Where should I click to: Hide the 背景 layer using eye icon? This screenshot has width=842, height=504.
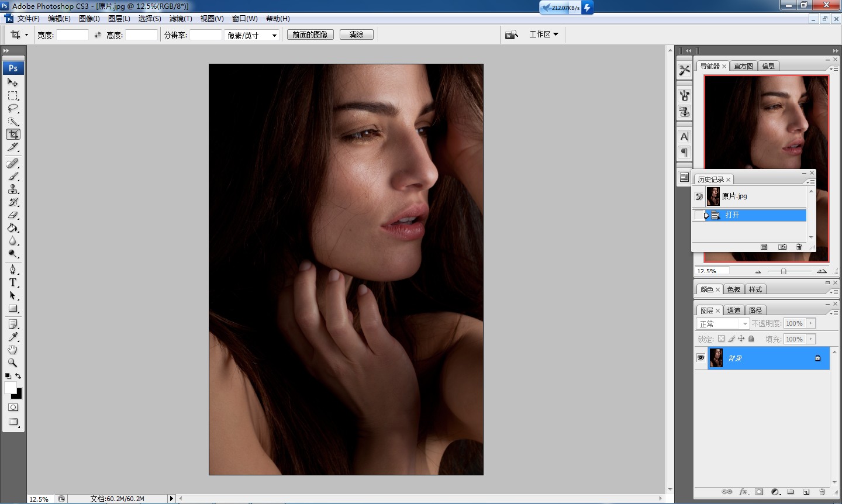tap(700, 358)
